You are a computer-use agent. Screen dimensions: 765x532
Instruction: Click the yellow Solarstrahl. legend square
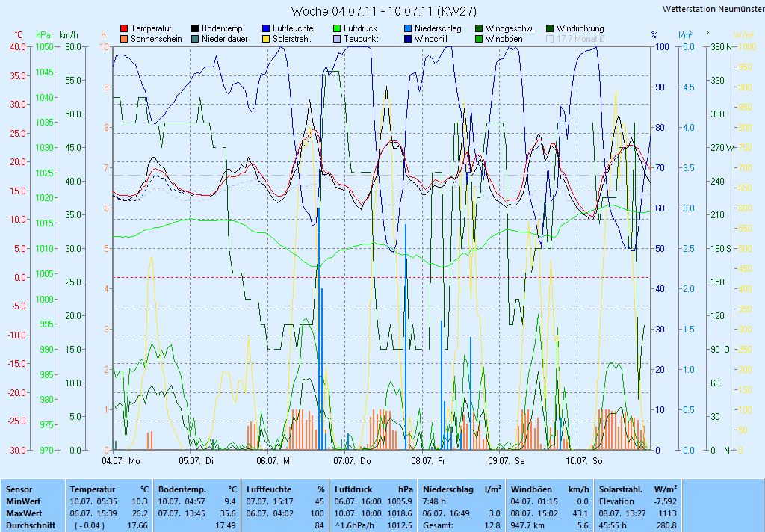[x=266, y=39]
